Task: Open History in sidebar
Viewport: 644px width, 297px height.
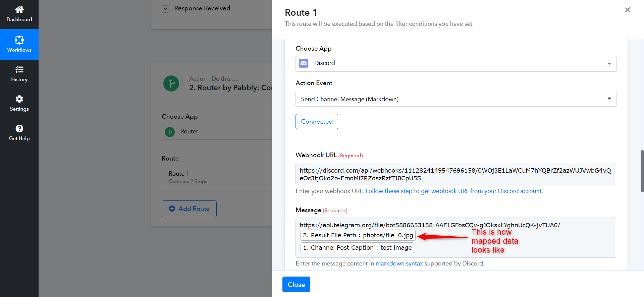Action: [x=19, y=74]
